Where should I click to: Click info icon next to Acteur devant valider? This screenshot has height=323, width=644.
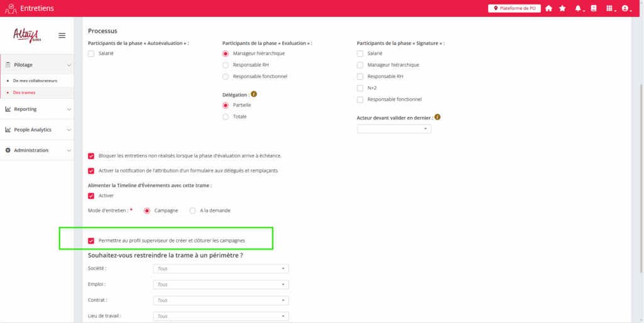click(437, 117)
